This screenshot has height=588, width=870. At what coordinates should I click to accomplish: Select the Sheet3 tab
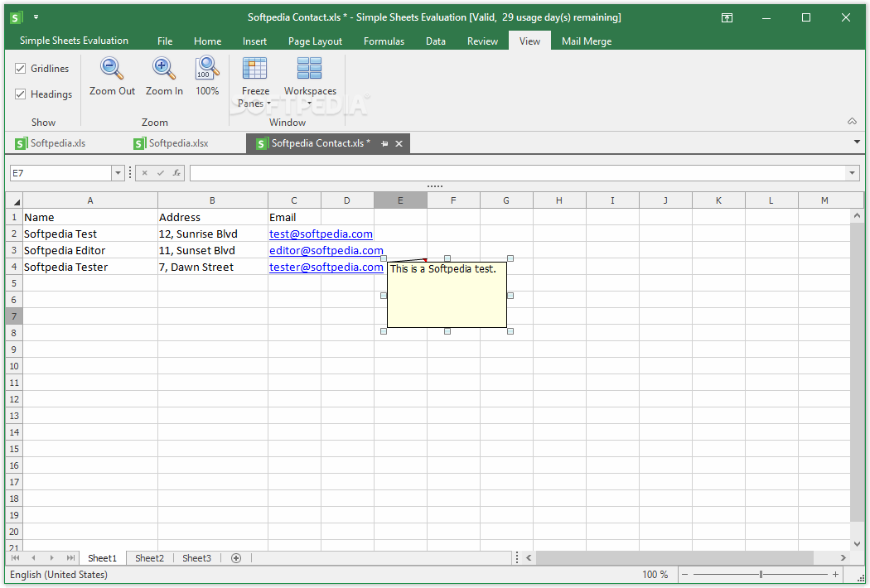click(x=196, y=558)
